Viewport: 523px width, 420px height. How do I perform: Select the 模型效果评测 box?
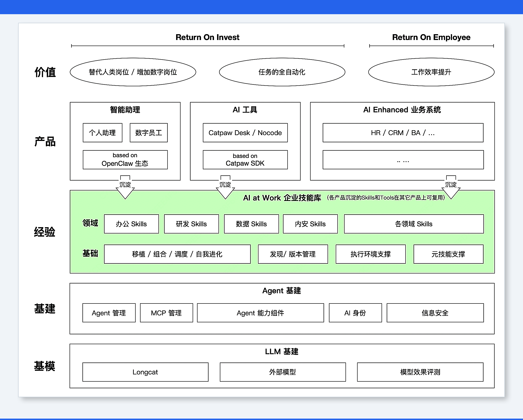[x=420, y=372]
